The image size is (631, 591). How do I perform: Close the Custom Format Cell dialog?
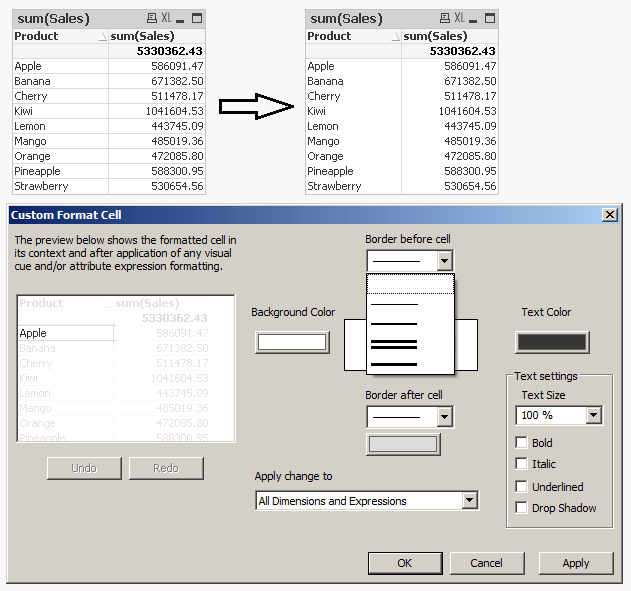[610, 215]
